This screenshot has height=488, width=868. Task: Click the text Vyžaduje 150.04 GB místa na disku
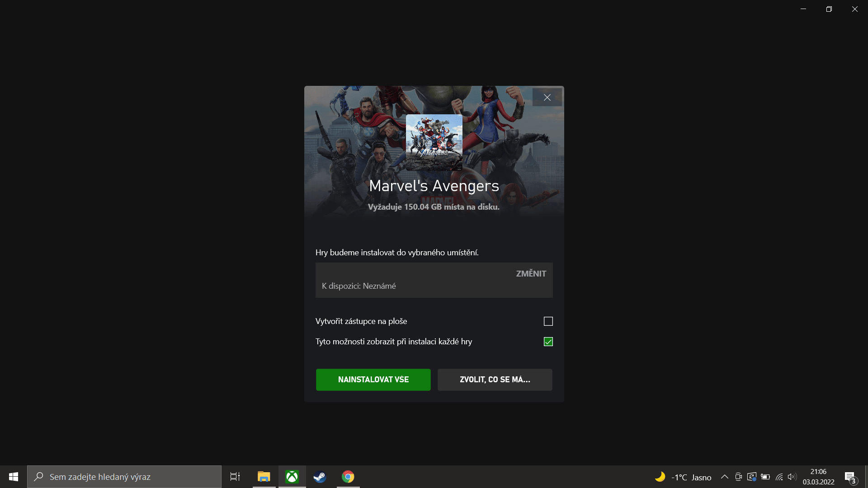434,207
